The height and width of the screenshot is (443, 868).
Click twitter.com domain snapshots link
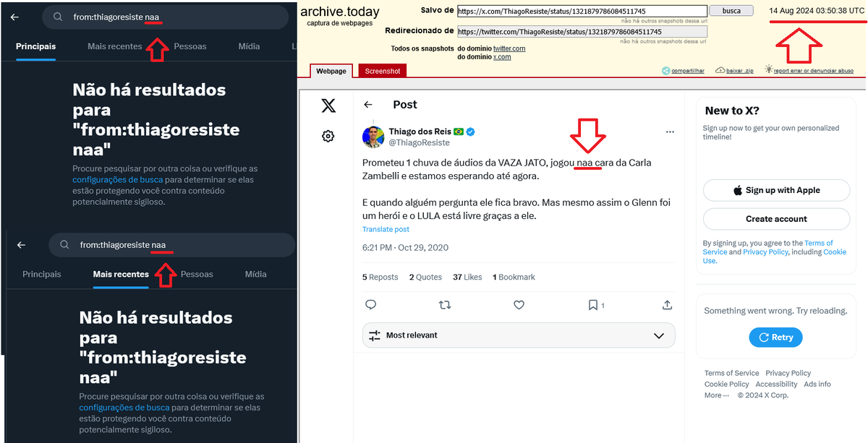509,48
